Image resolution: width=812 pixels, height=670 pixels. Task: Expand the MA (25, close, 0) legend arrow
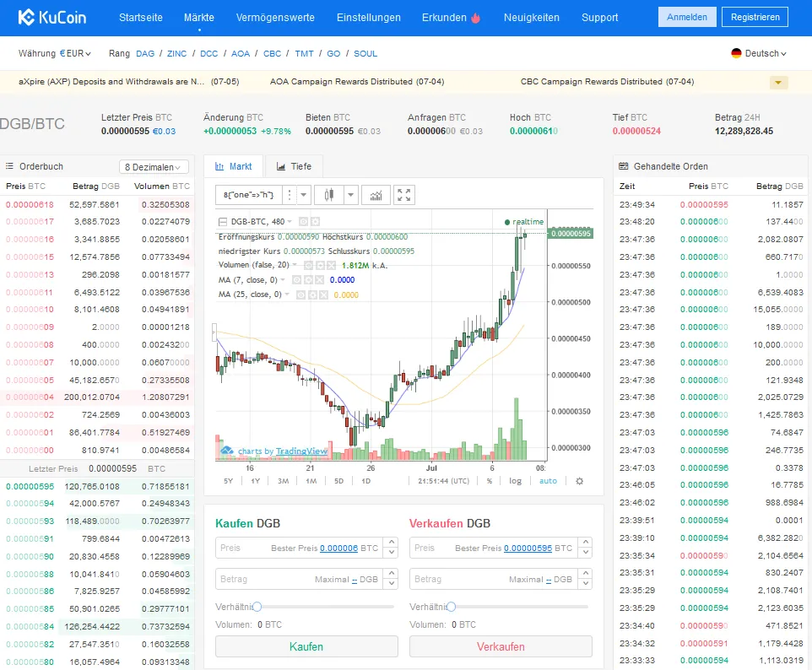[287, 294]
